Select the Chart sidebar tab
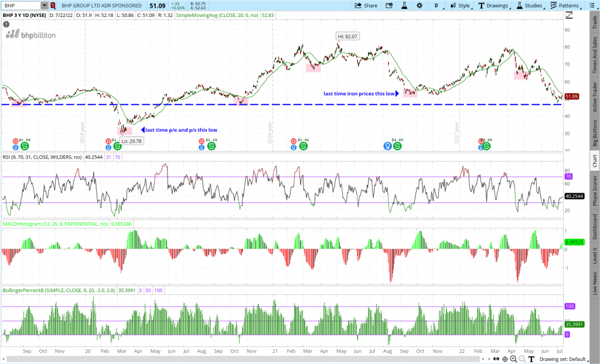 pos(595,160)
